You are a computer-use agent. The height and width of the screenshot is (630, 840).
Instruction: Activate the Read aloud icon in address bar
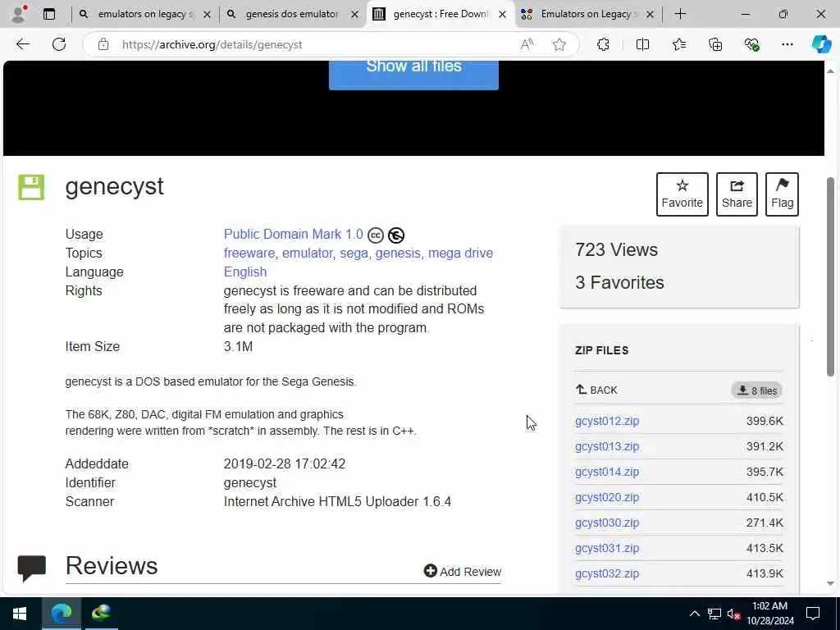[527, 44]
